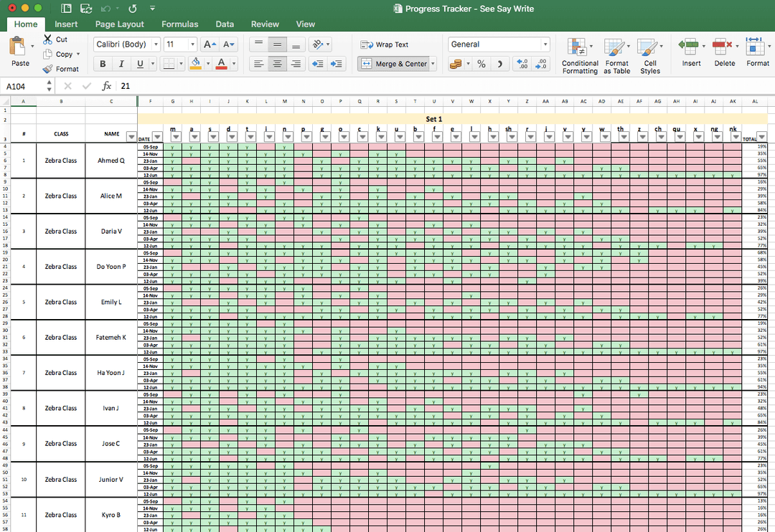Expand the General number format dropdown

[x=545, y=44]
